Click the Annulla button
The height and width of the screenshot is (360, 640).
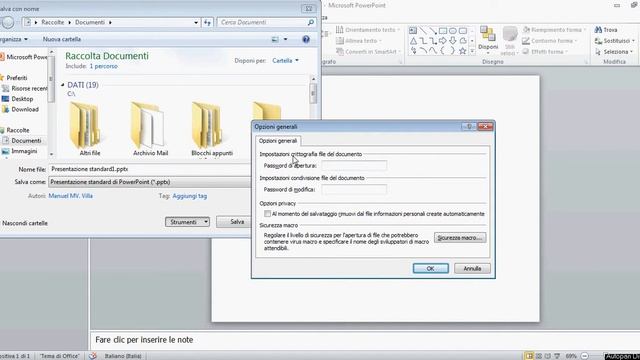point(472,268)
